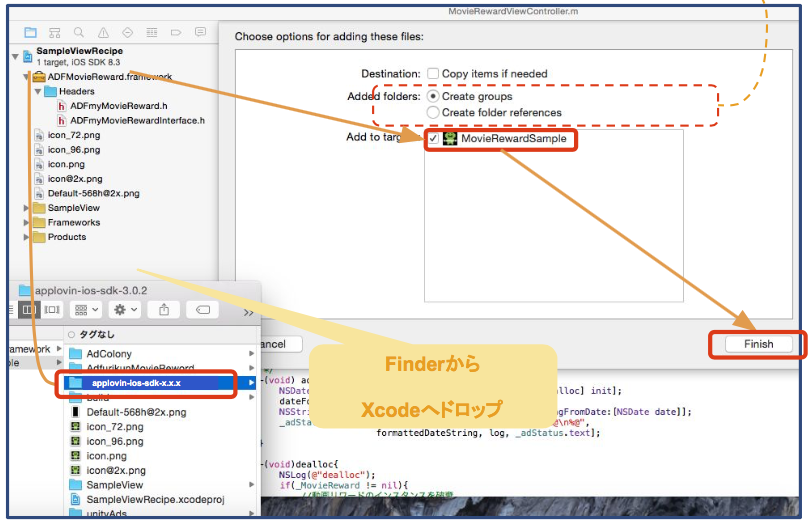Switch Finder to cover flow view icon

point(52,310)
